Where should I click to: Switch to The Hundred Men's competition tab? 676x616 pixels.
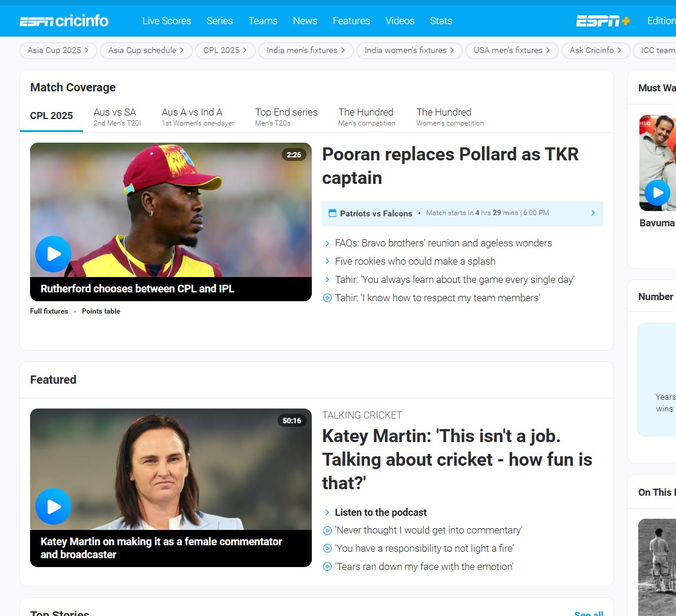(367, 117)
